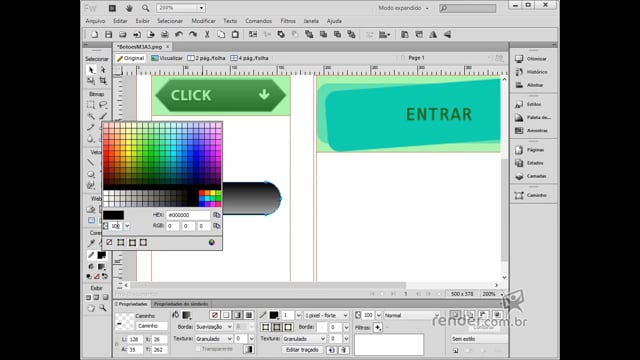Open the system color picker wheel icon
The image size is (640, 360).
click(212, 242)
